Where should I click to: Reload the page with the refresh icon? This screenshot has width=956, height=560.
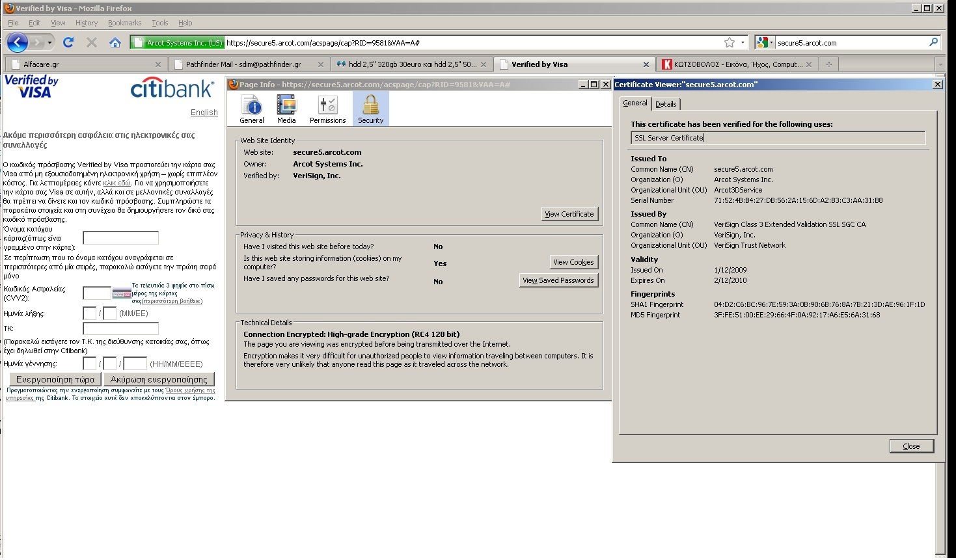(68, 43)
